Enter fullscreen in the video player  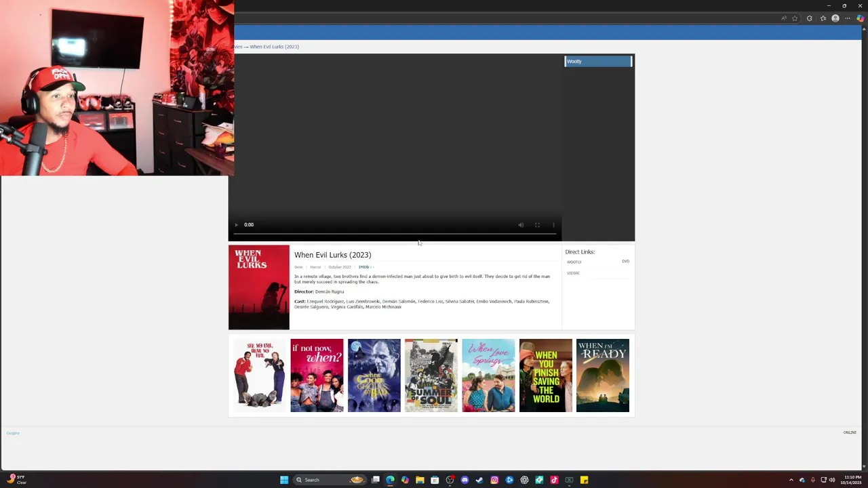tap(537, 225)
